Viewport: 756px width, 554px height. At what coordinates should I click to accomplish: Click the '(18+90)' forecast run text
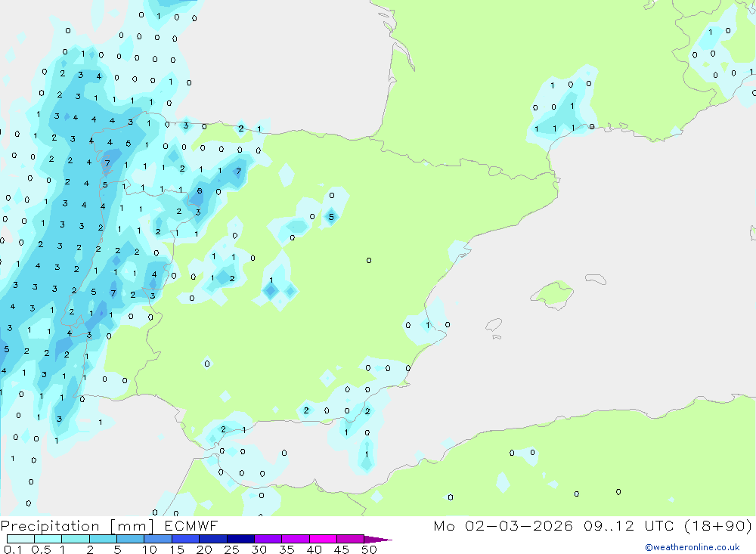click(718, 526)
